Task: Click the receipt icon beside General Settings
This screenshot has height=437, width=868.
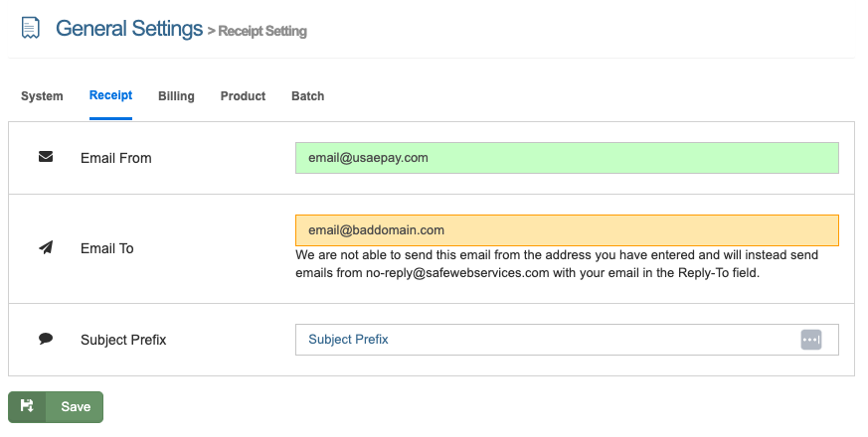Action: 31,29
